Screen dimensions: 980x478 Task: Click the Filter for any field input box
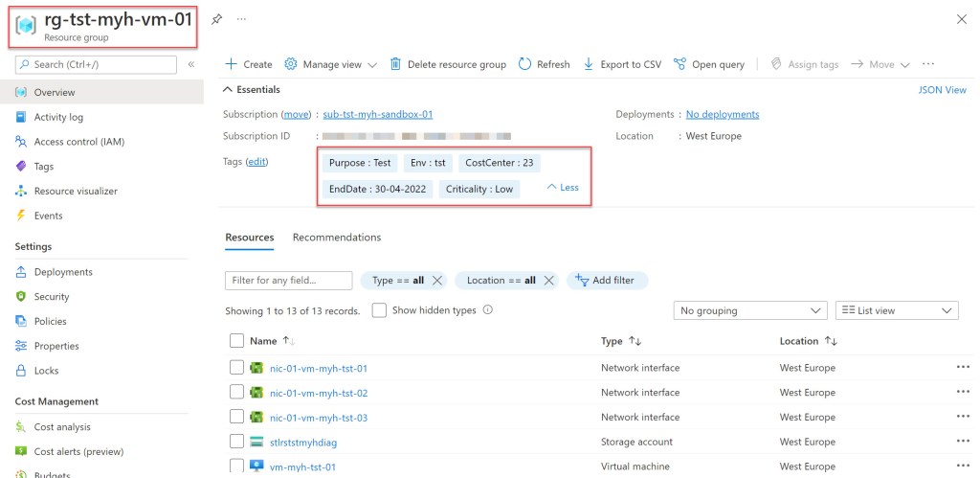(288, 281)
